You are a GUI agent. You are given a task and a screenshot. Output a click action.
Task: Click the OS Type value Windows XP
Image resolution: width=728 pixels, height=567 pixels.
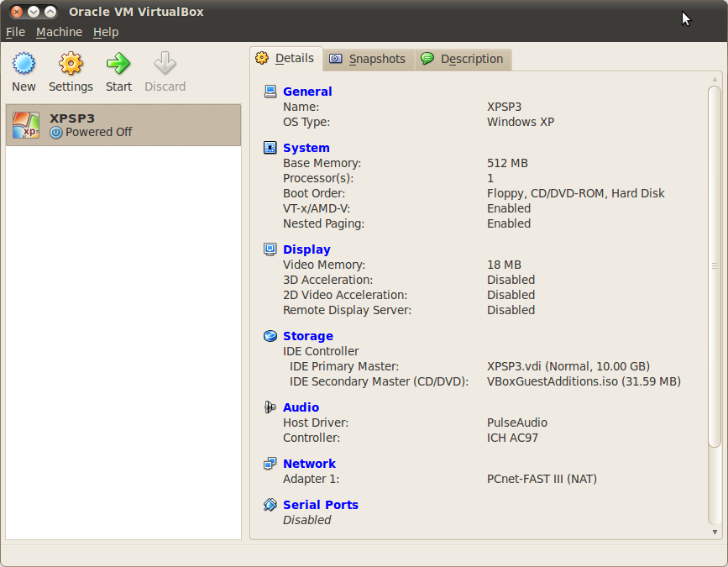(521, 122)
